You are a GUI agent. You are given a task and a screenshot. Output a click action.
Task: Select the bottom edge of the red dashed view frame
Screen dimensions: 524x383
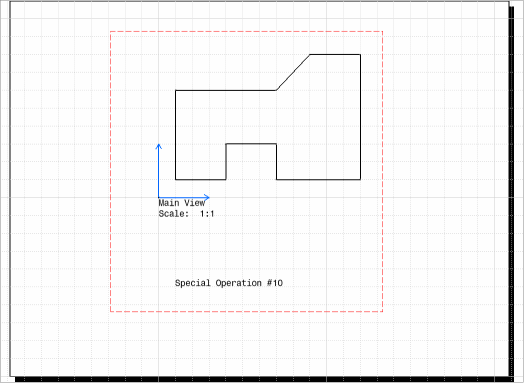tap(246, 311)
